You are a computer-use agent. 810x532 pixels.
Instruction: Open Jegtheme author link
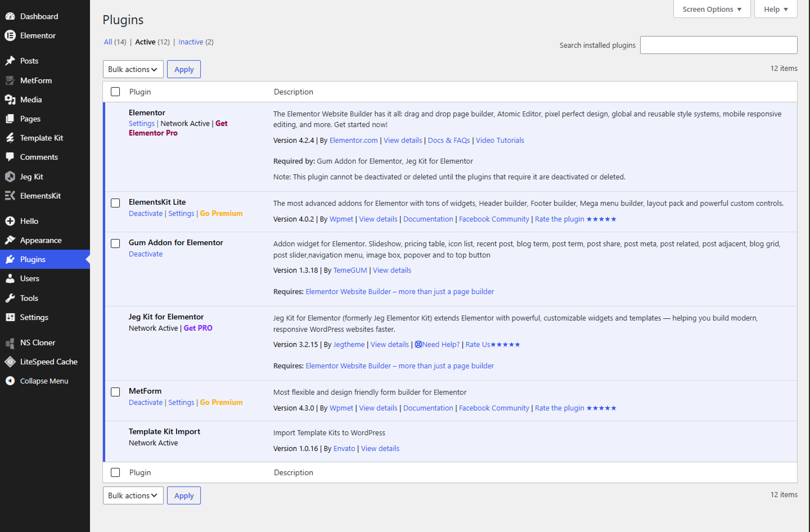pyautogui.click(x=349, y=344)
